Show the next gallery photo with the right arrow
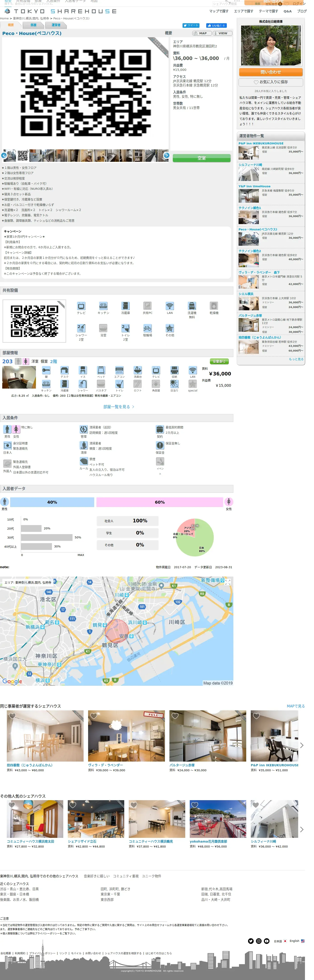The width and height of the screenshot is (314, 980). (166, 155)
